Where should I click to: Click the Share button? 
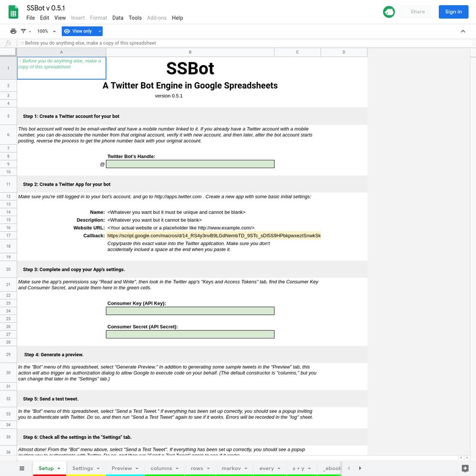(x=415, y=12)
